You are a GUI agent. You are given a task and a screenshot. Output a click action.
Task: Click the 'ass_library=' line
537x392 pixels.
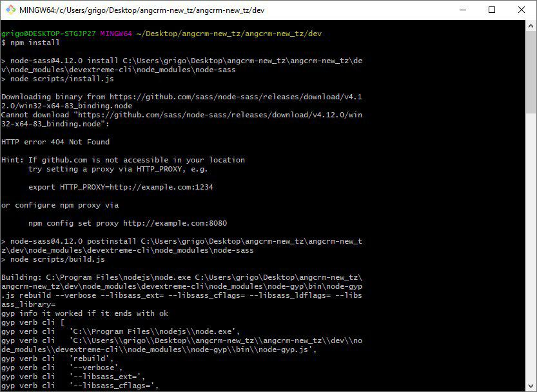coord(28,304)
